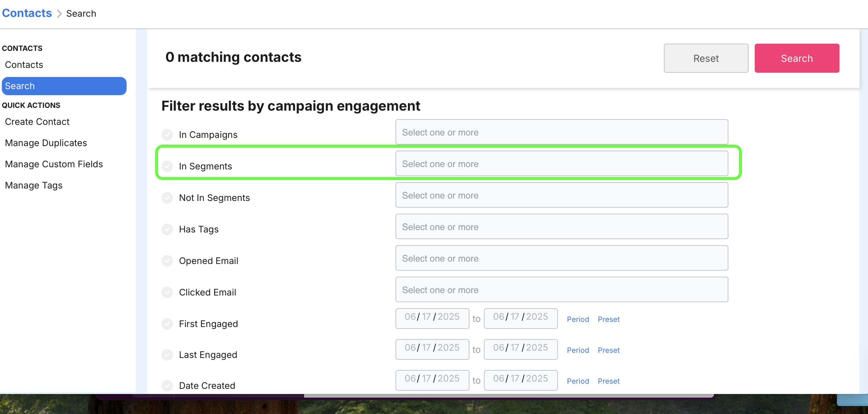Image resolution: width=868 pixels, height=414 pixels.
Task: Click the Search button
Action: (x=797, y=58)
